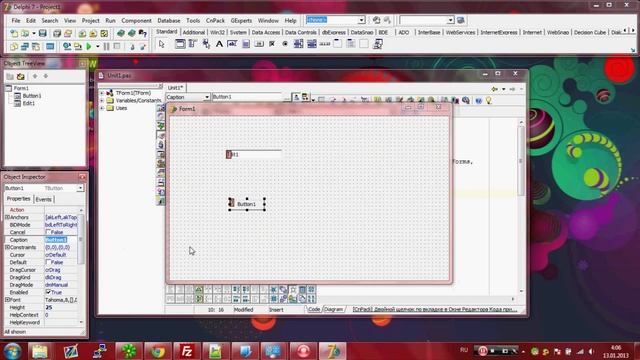Open FileZilla from the taskbar

[x=187, y=351]
